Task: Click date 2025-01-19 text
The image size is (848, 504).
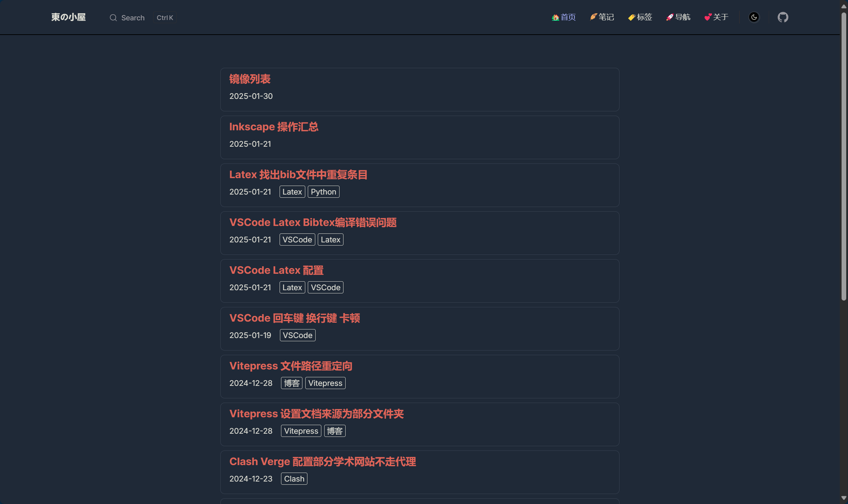Action: point(250,335)
